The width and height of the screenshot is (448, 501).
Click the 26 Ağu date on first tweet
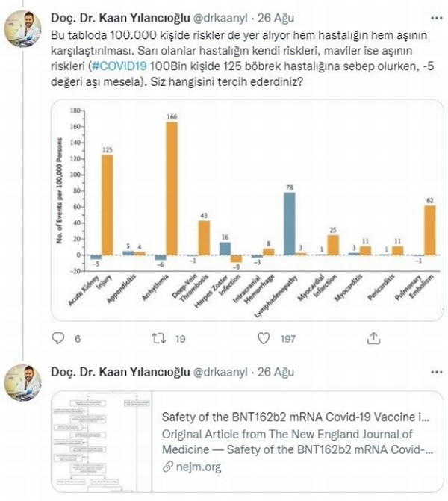coord(276,18)
